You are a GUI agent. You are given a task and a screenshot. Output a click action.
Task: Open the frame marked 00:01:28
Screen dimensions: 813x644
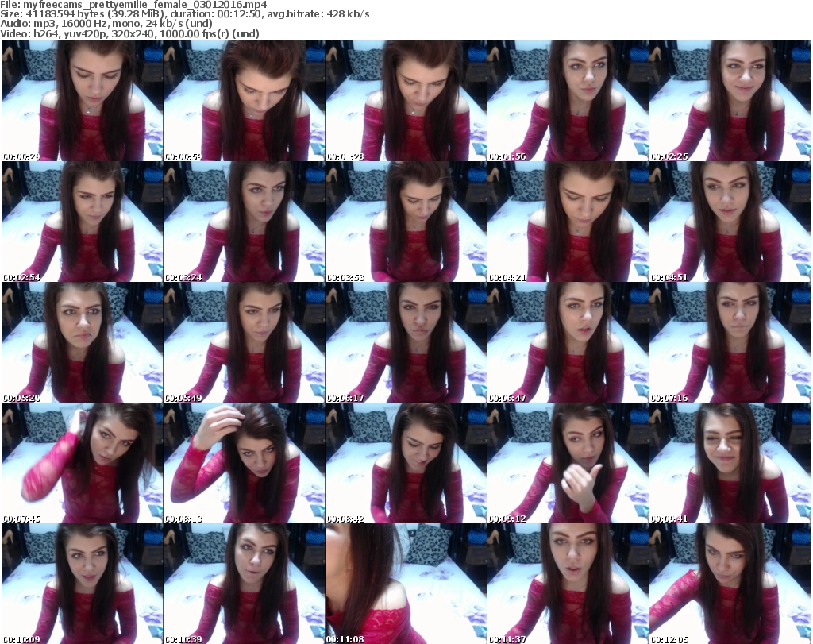[x=406, y=101]
